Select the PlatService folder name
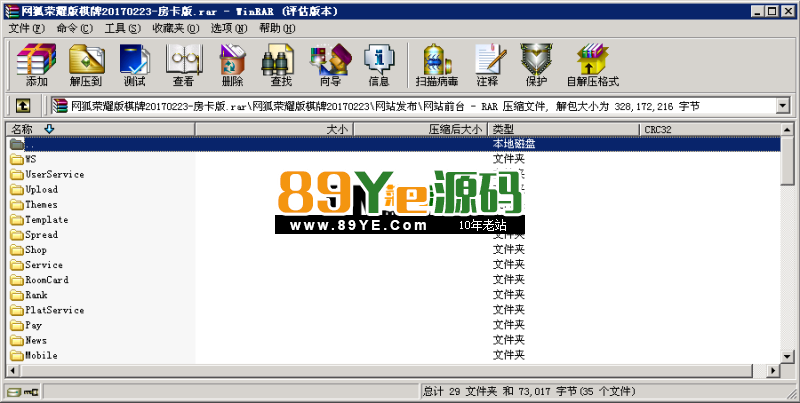The height and width of the screenshot is (403, 800). point(55,310)
